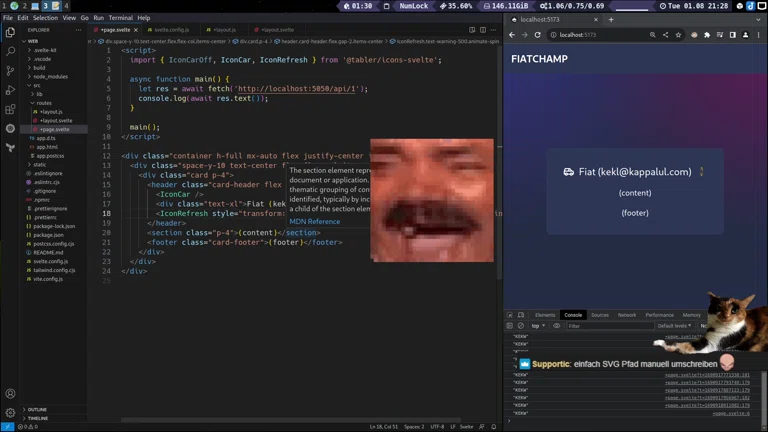Open the Tailwind/plant icon view in activity bar

[x=10, y=147]
